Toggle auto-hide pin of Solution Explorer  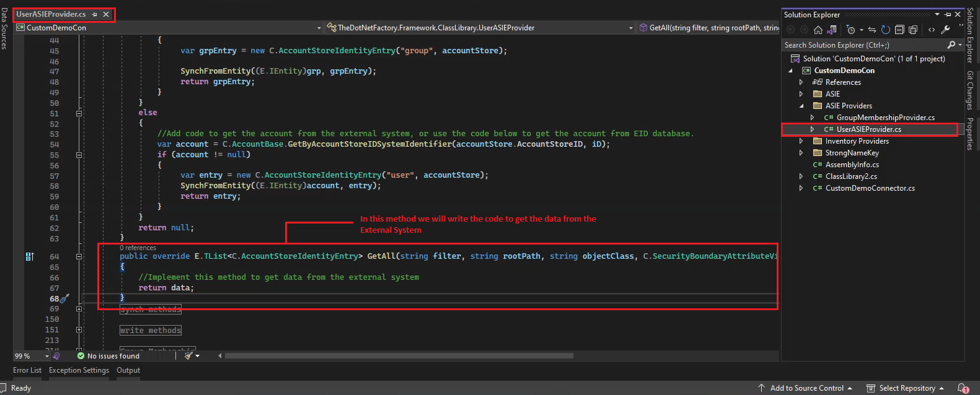click(948, 14)
